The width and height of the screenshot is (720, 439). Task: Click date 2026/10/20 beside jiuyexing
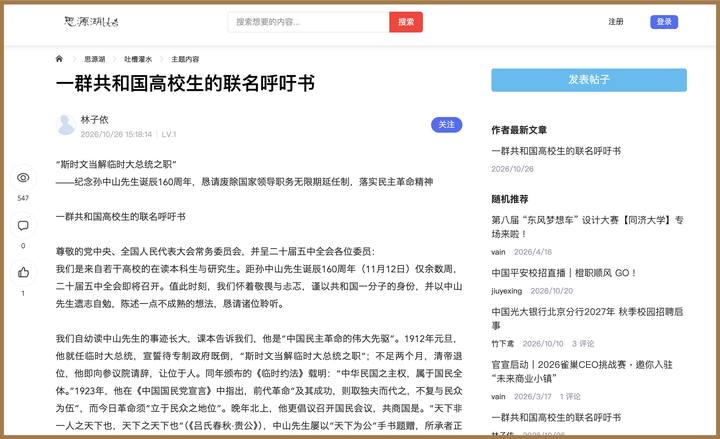tap(551, 291)
